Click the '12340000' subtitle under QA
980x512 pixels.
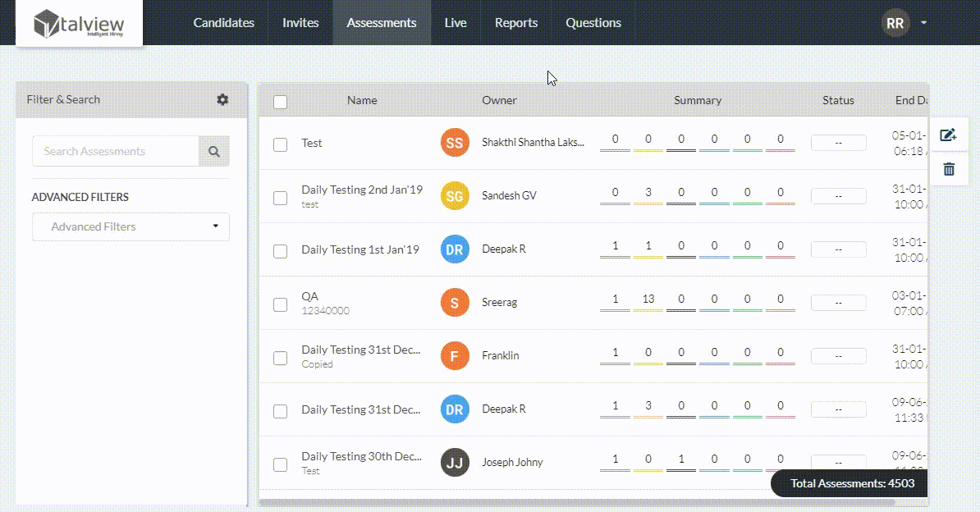326,311
